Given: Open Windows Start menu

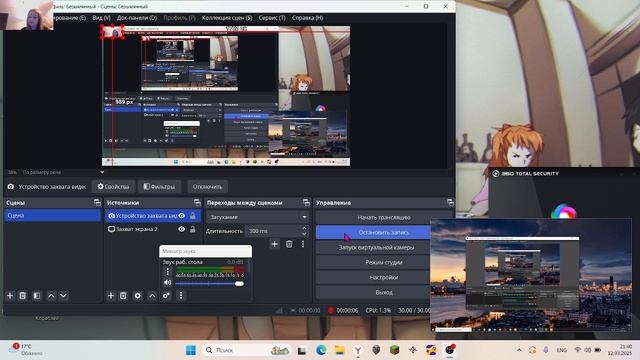Looking at the screenshot, I should tap(191, 350).
